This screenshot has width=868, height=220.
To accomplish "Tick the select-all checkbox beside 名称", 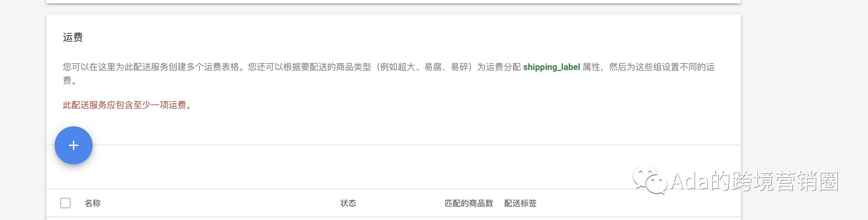I will pos(65,203).
